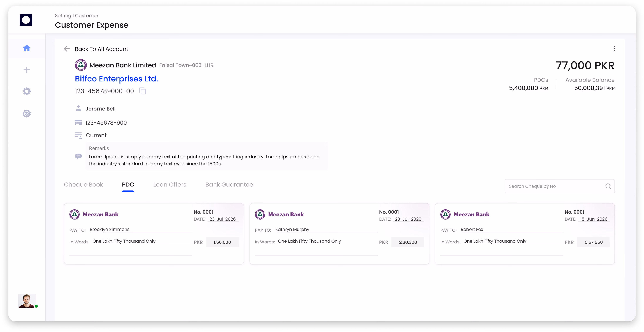
Task: Click the card icon beside 123-45678-900
Action: pyautogui.click(x=78, y=122)
